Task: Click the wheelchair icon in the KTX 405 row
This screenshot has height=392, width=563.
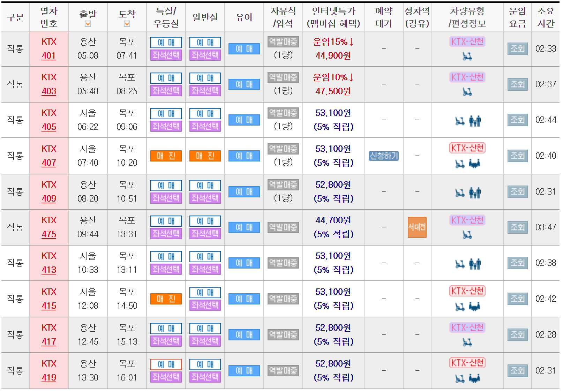Action: click(x=460, y=121)
